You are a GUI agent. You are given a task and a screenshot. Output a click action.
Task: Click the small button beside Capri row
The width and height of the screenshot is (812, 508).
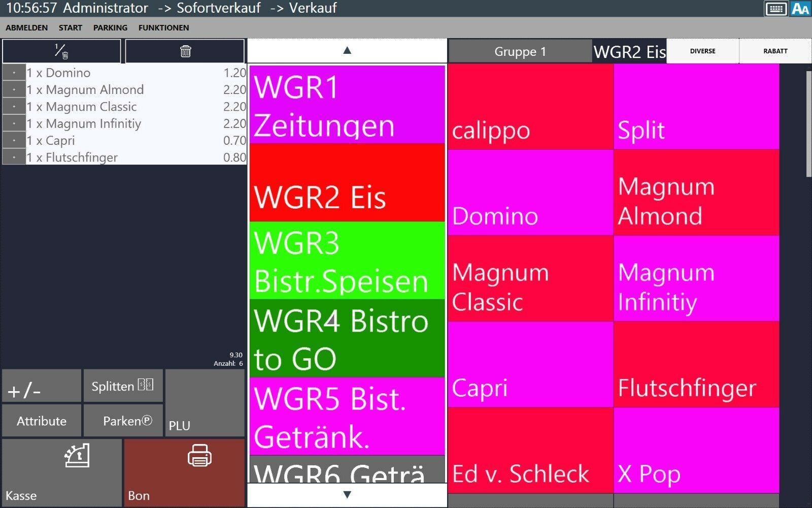pos(14,140)
